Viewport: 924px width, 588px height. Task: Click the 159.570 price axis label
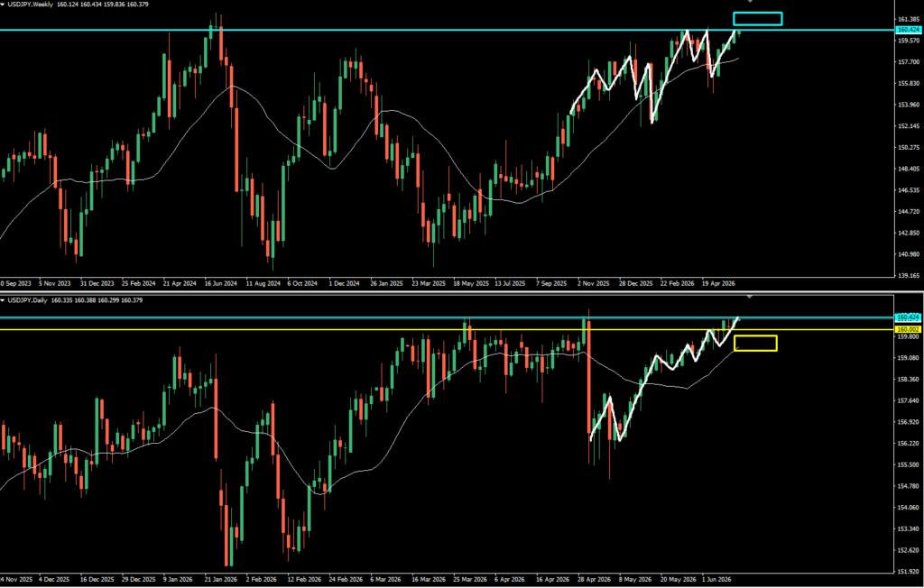pyautogui.click(x=910, y=41)
